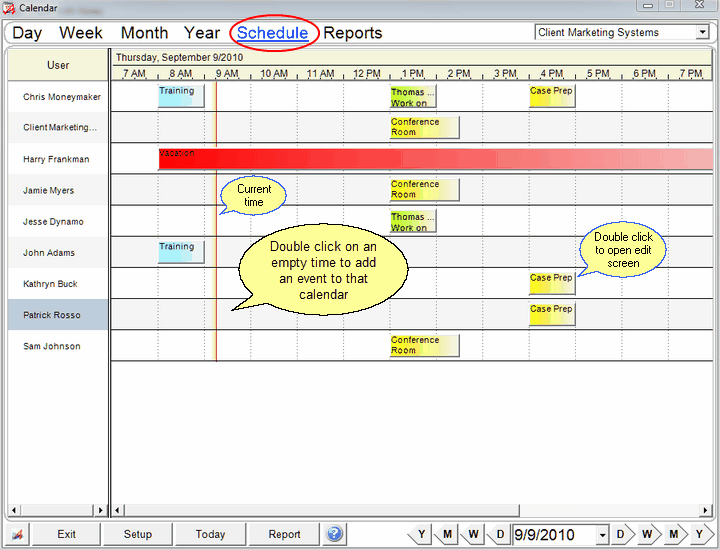Select Patrick Rosso's Case Prep event
720x550 pixels.
[552, 314]
